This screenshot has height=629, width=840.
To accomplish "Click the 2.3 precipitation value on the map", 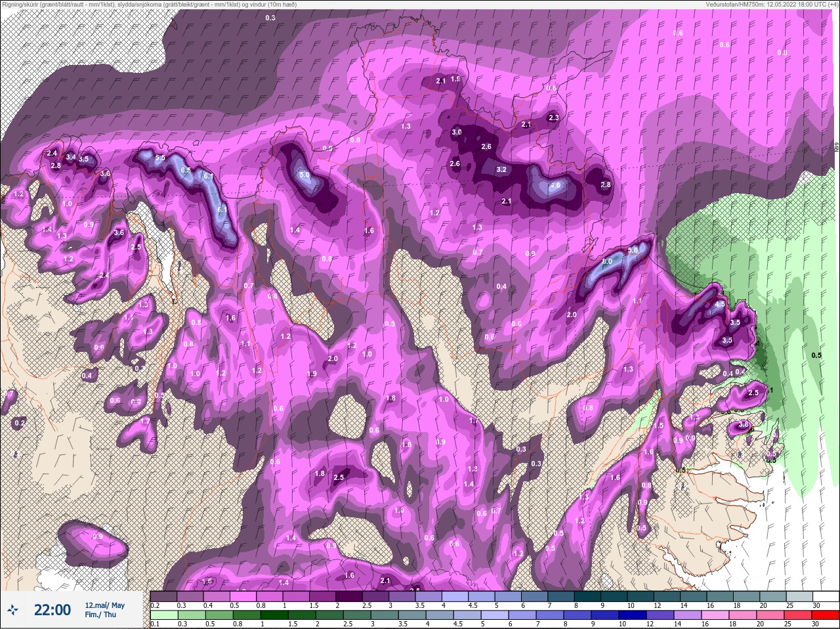I will tap(553, 118).
